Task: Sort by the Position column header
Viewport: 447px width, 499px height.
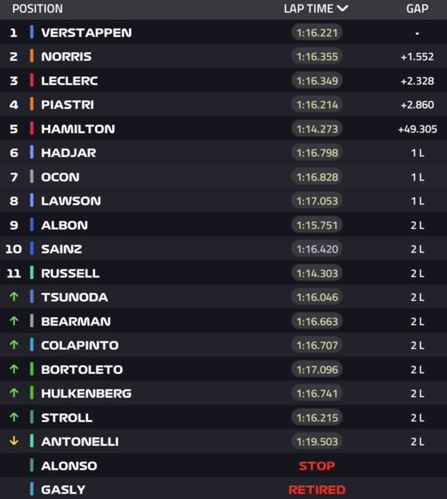Action: [x=37, y=9]
